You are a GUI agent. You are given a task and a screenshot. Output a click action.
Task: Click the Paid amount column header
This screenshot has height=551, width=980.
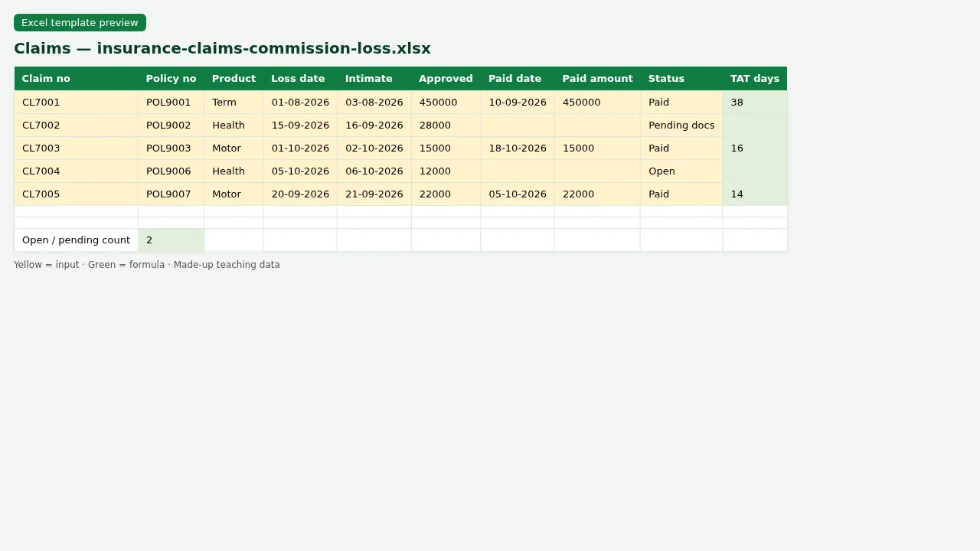click(x=597, y=79)
